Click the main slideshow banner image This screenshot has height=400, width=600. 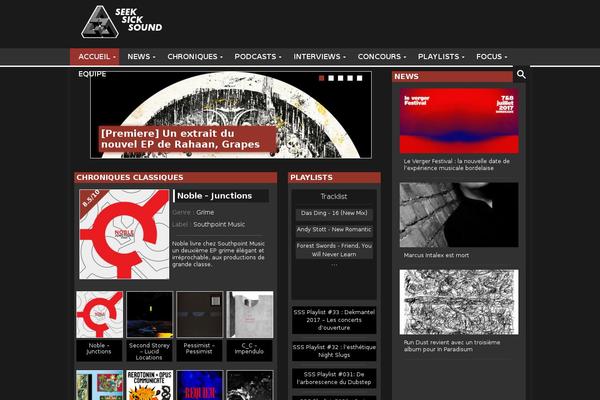click(x=231, y=114)
